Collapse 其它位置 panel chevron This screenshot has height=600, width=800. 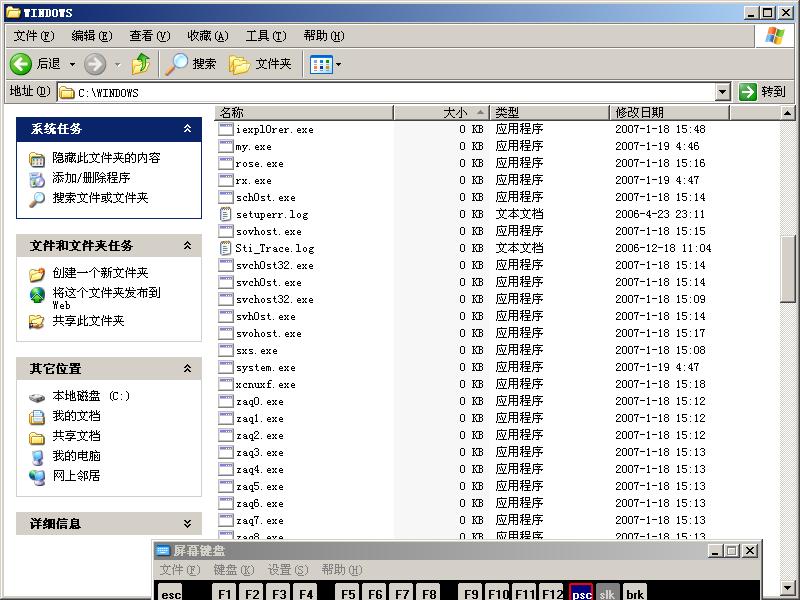tap(187, 368)
